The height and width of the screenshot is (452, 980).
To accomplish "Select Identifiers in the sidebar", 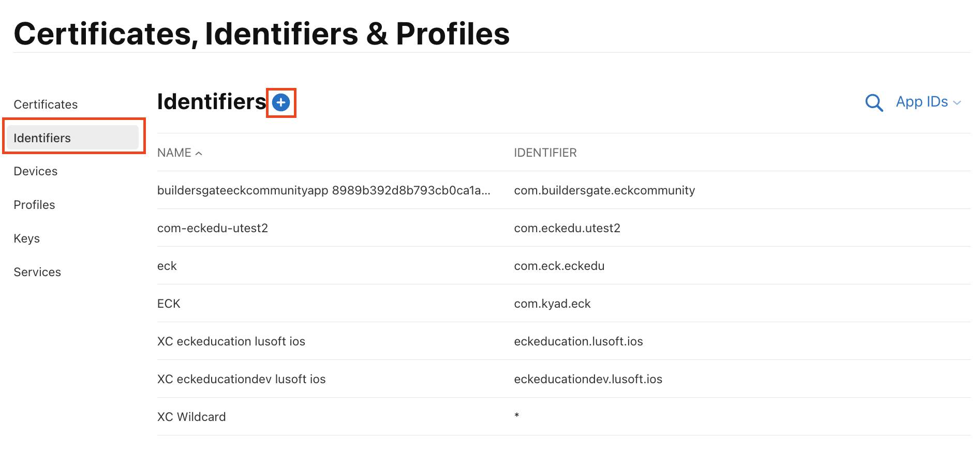I will [x=42, y=138].
